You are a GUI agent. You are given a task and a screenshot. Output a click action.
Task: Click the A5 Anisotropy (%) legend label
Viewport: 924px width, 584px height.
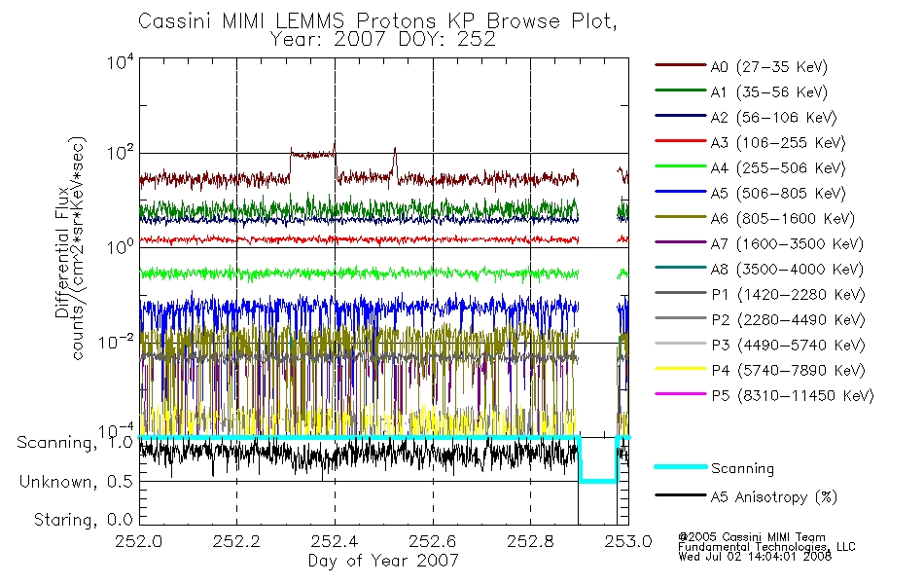[774, 497]
